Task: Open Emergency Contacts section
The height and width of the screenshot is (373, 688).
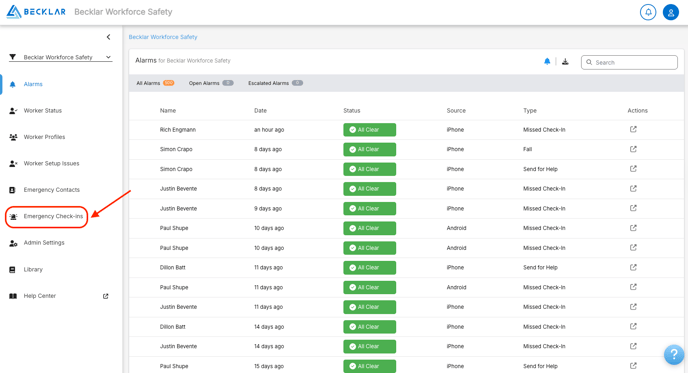Action: pyautogui.click(x=52, y=190)
